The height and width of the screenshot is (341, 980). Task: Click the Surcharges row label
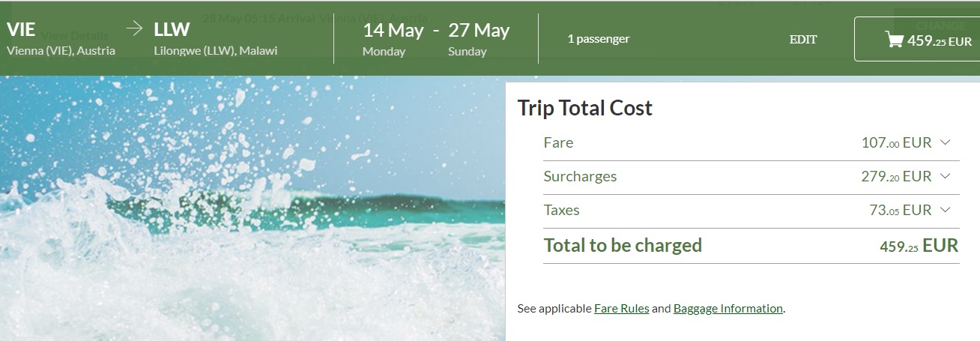click(580, 176)
